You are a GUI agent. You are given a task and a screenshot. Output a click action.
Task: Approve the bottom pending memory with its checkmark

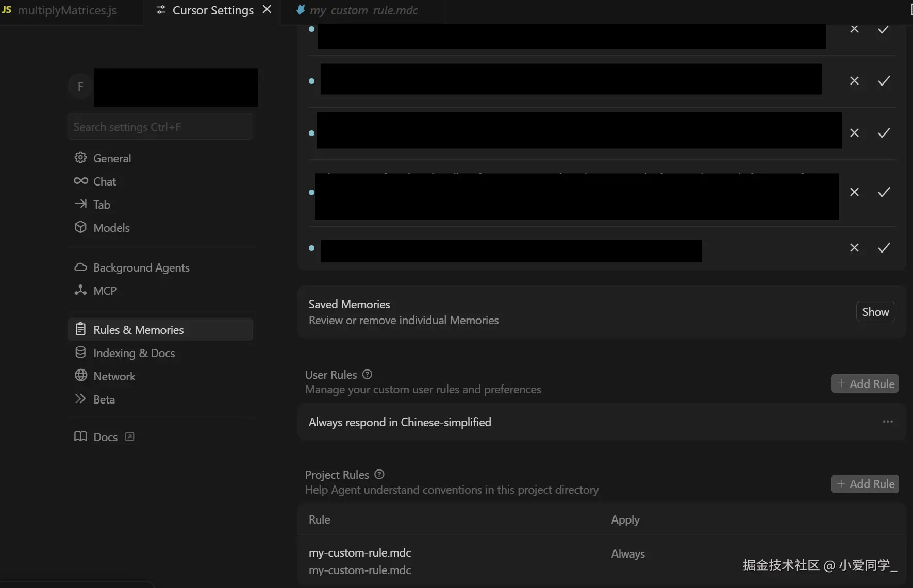(884, 248)
